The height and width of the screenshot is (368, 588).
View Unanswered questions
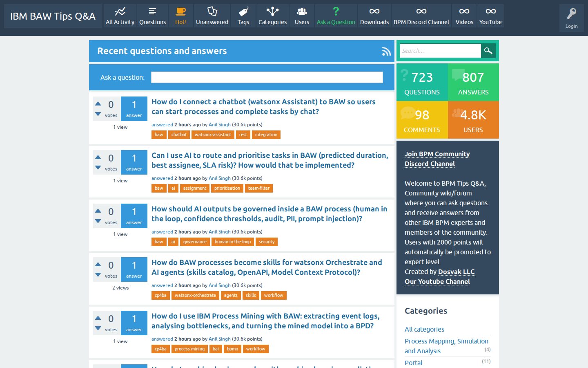point(212,16)
